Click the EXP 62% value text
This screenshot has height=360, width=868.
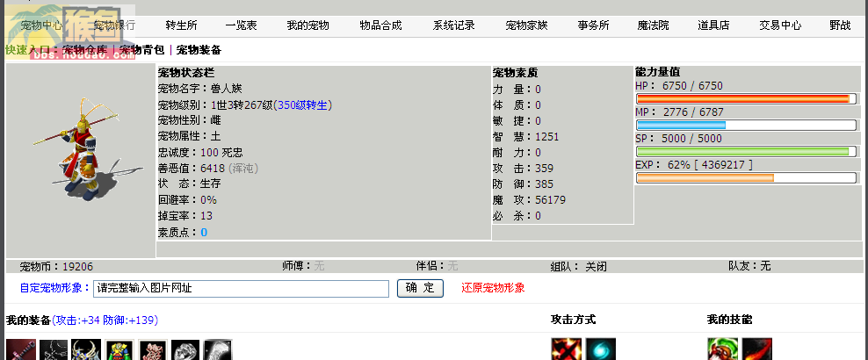[694, 165]
